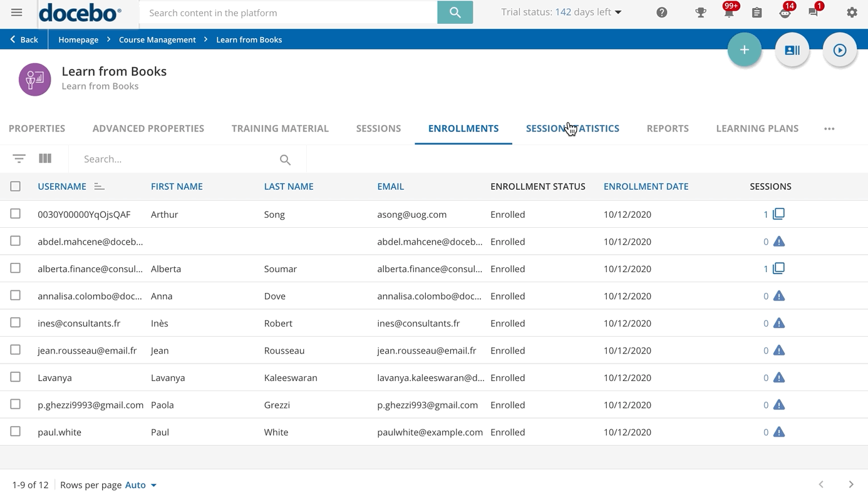
Task: Go to Course Management breadcrumb link
Action: click(157, 39)
